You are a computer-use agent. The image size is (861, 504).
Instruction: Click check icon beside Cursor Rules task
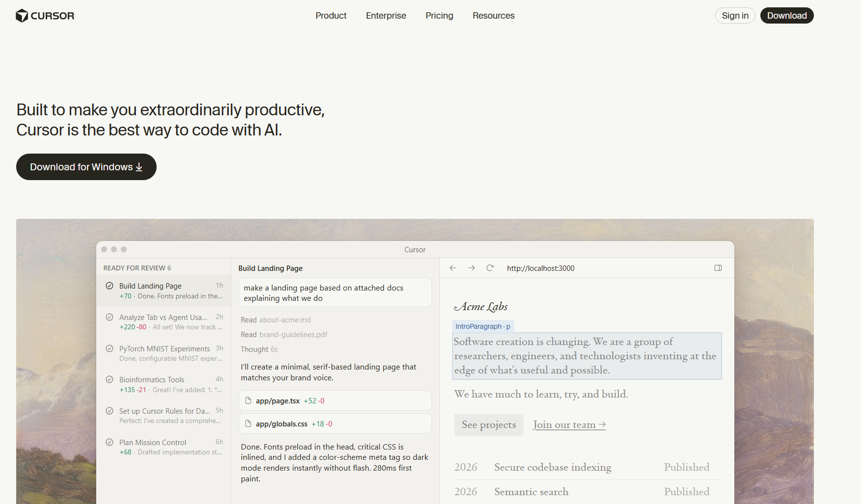(109, 411)
